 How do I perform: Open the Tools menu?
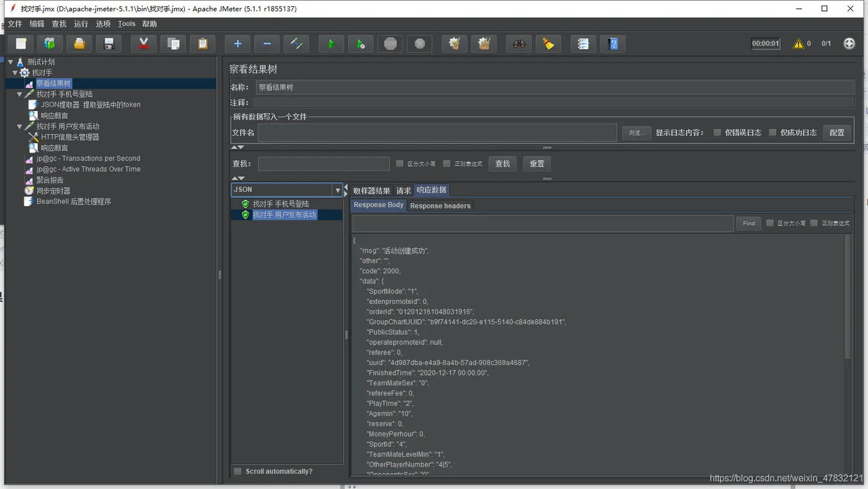click(126, 24)
